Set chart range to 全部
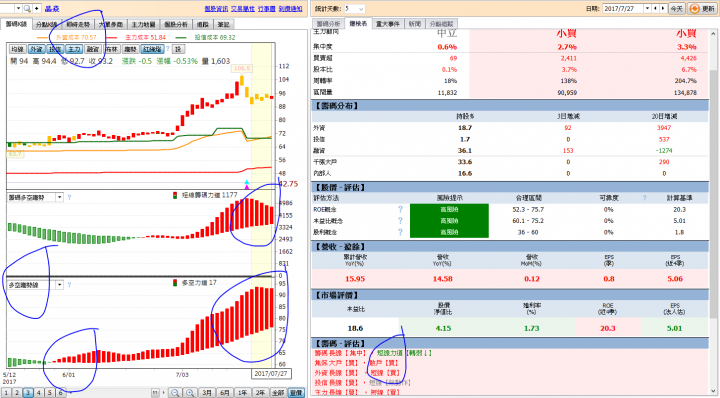The width and height of the screenshot is (720, 398). pyautogui.click(x=278, y=393)
